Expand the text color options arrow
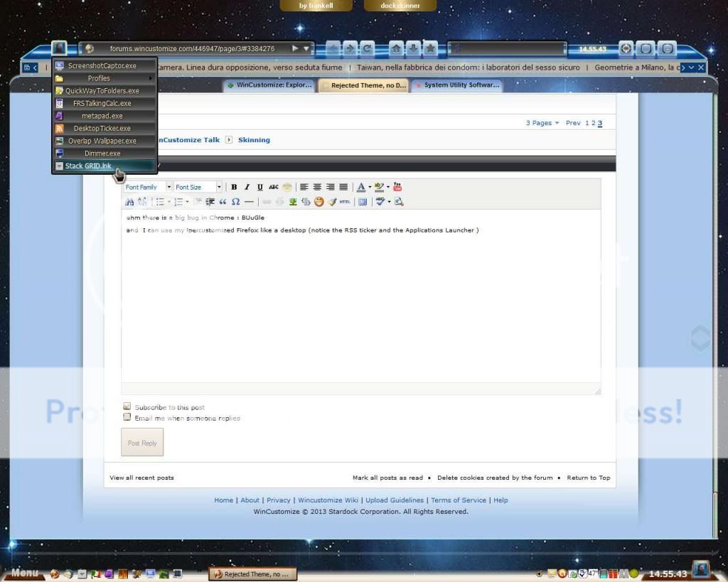Image resolution: width=728 pixels, height=582 pixels. [x=370, y=187]
